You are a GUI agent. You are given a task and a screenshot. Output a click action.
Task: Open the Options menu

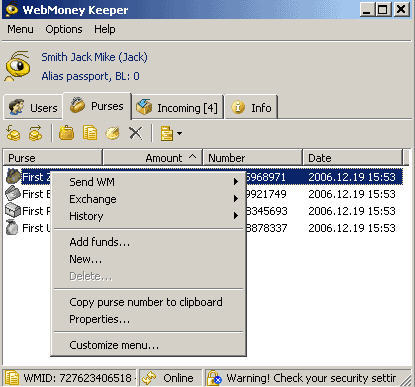pyautogui.click(x=64, y=29)
